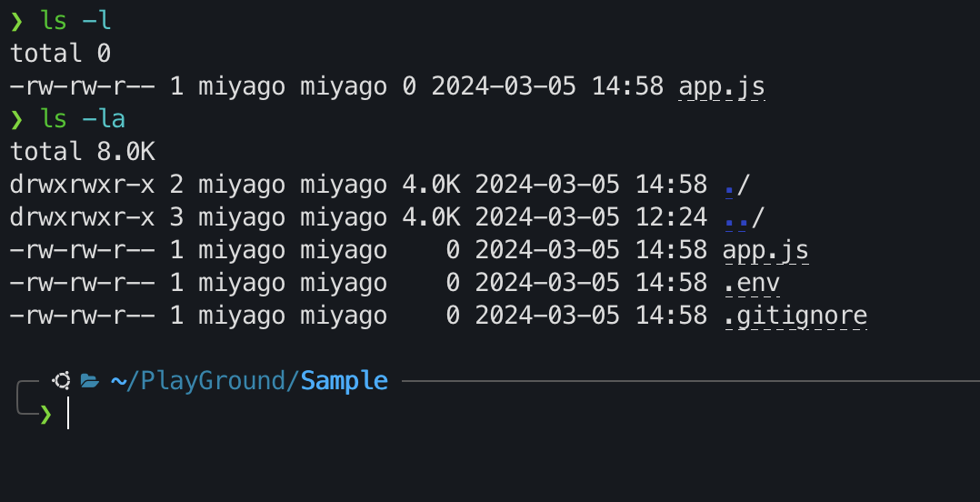Image resolution: width=980 pixels, height=502 pixels.
Task: Click the green chevron beside 'ls -l'
Action: (x=16, y=20)
